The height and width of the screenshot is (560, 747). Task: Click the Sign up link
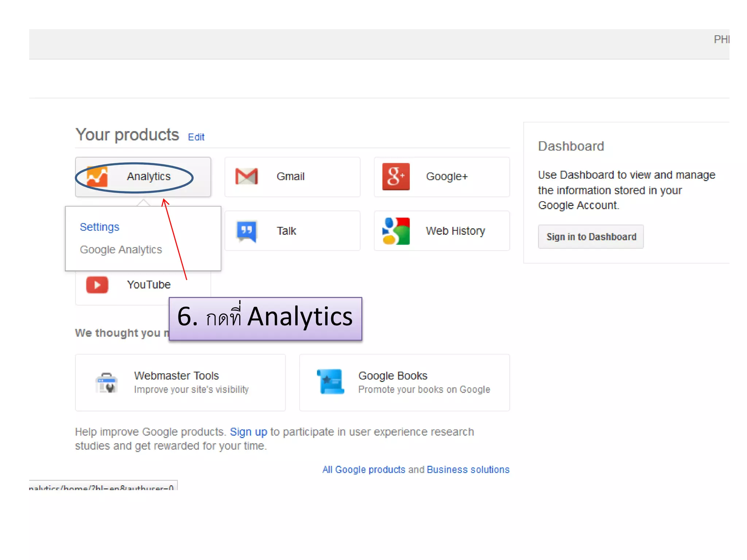[248, 432]
